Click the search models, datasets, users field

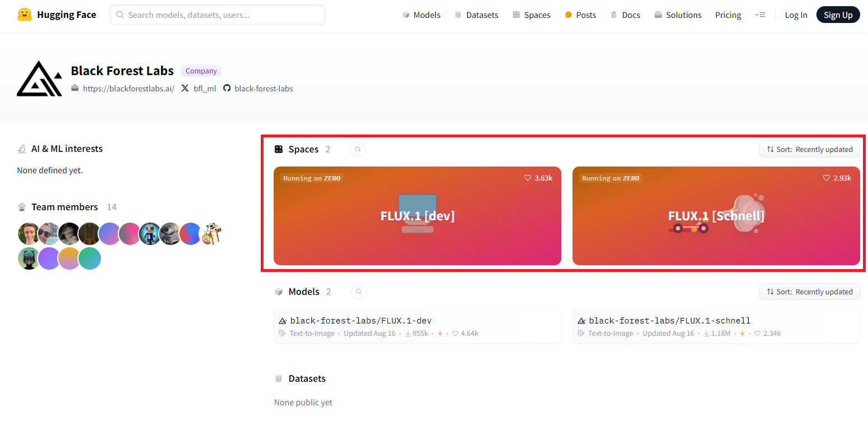(218, 15)
